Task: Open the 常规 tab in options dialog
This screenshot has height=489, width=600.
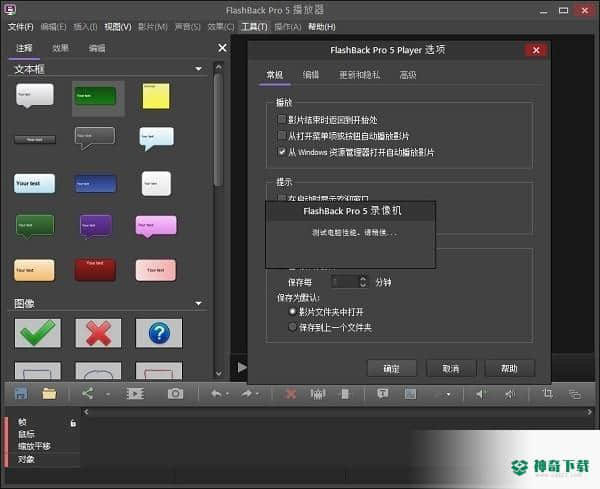Action: point(275,75)
